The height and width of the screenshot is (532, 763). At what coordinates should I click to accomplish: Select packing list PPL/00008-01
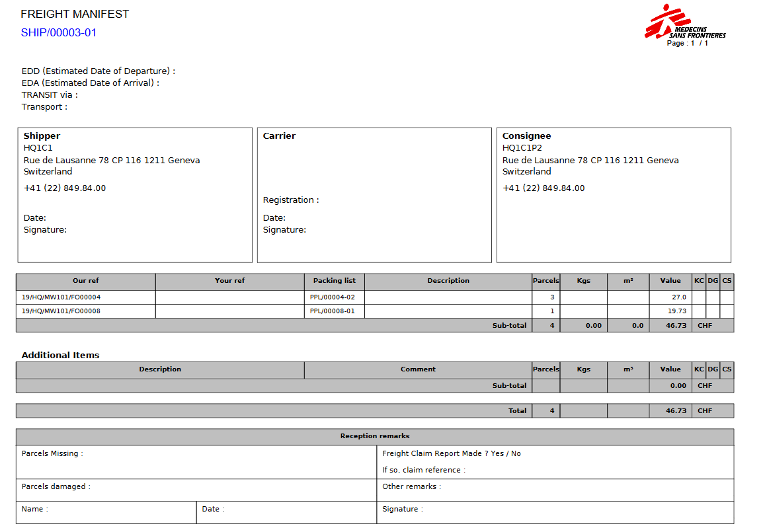coord(333,311)
